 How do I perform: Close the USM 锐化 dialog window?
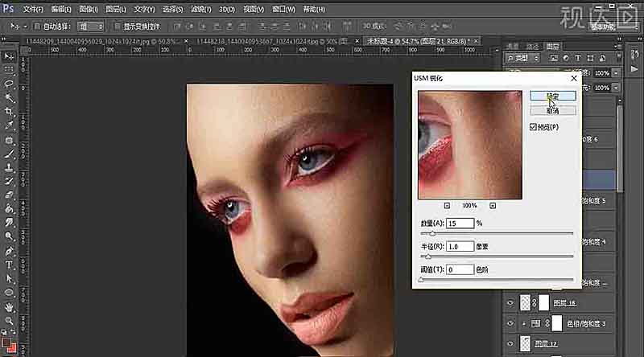574,78
